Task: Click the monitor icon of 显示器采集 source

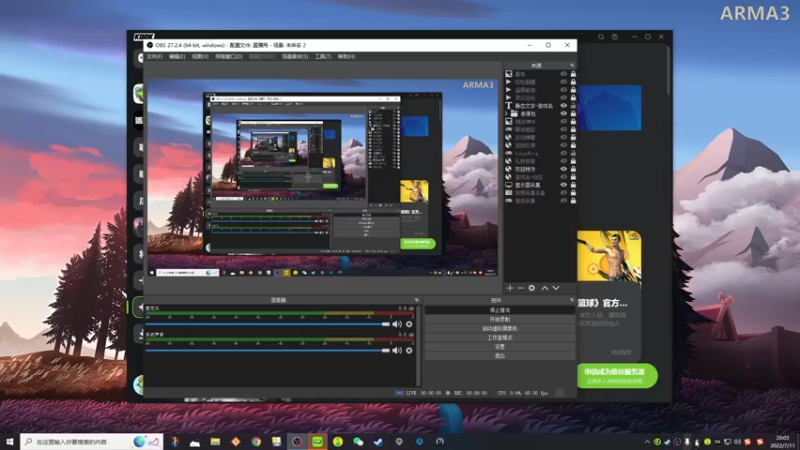Action: pyautogui.click(x=509, y=185)
